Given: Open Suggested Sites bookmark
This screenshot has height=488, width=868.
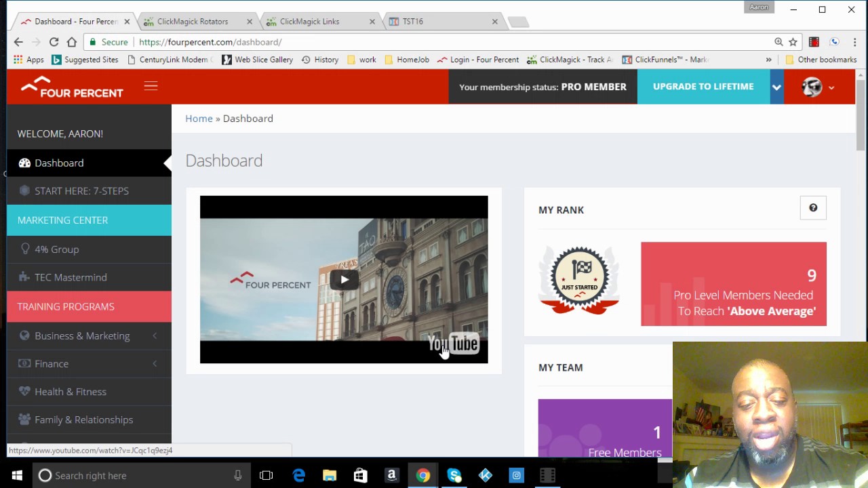Looking at the screenshot, I should [x=85, y=60].
